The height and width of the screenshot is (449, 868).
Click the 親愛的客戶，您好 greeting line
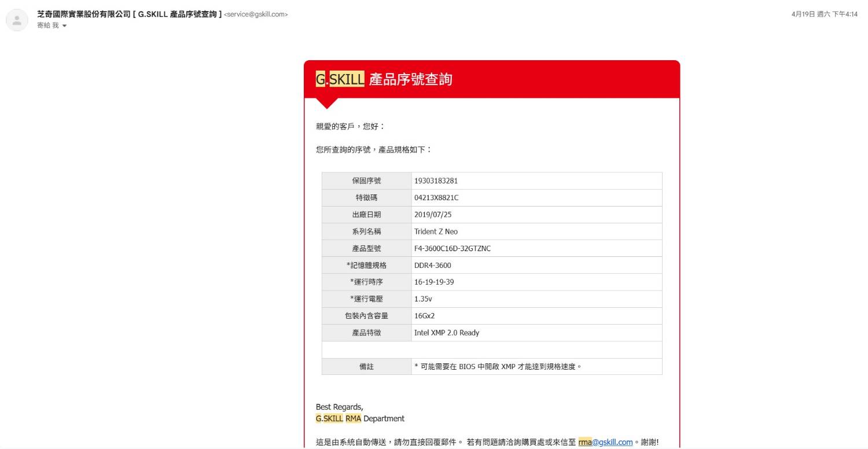point(351,126)
